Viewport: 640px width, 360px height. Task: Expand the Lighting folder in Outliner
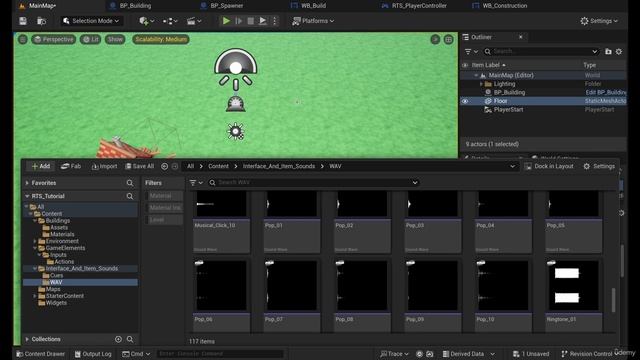(481, 84)
